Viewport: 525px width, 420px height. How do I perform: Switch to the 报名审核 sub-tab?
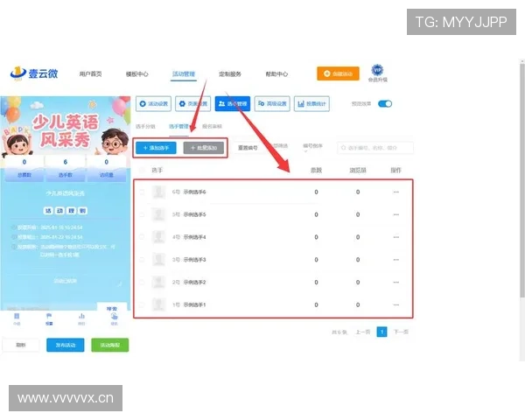pos(212,126)
